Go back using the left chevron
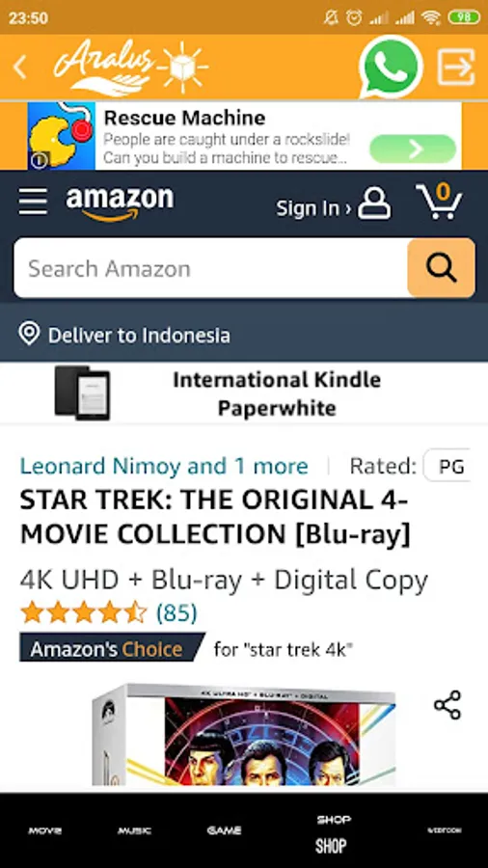This screenshot has width=488, height=868. [20, 68]
